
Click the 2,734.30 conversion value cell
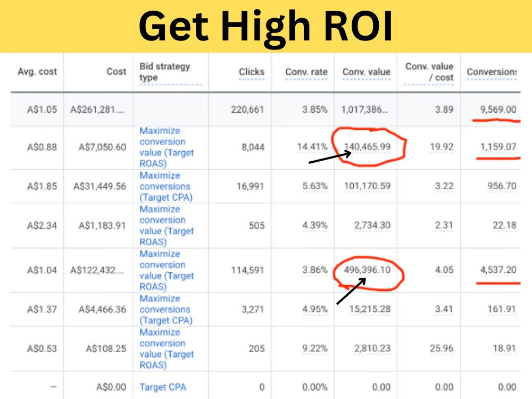tap(372, 225)
